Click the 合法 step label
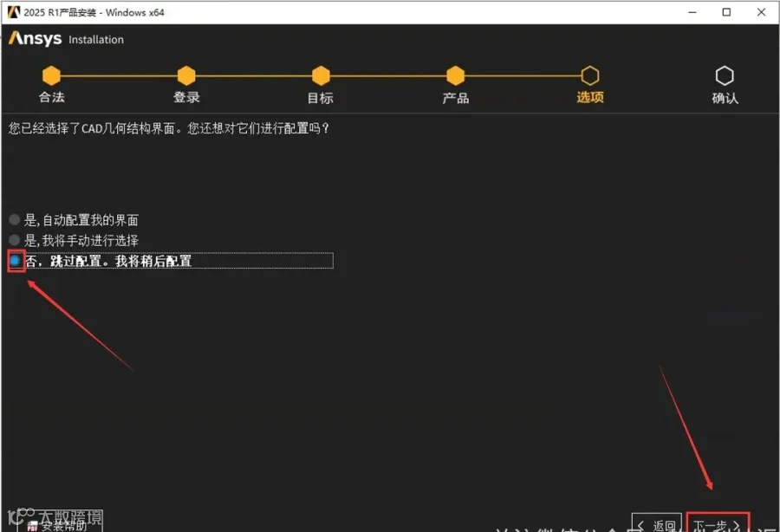The width and height of the screenshot is (780, 532). point(52,97)
